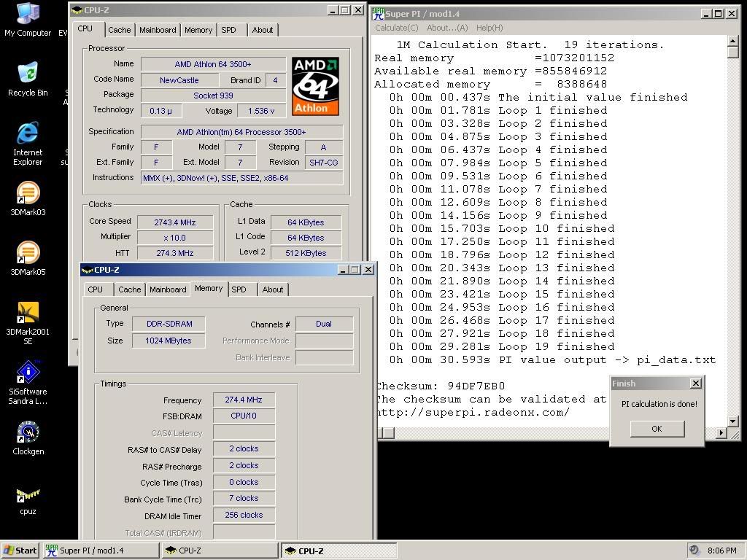Click the Super PI title bar icon

click(x=379, y=14)
